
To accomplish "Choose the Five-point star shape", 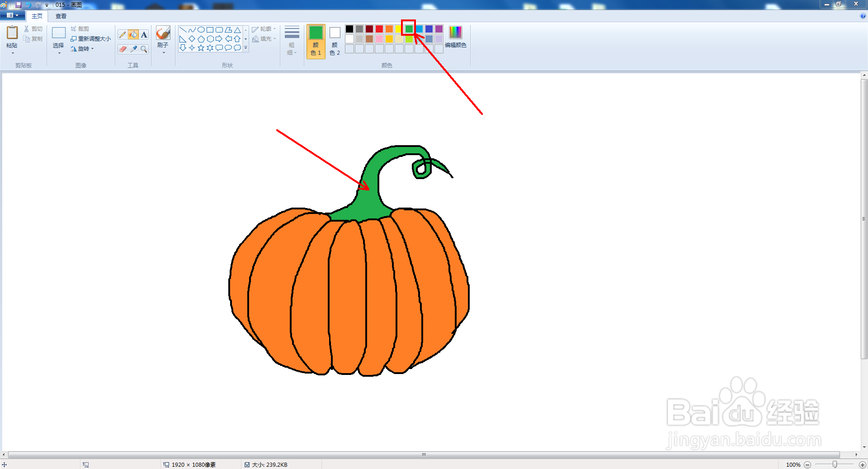I will 201,47.
